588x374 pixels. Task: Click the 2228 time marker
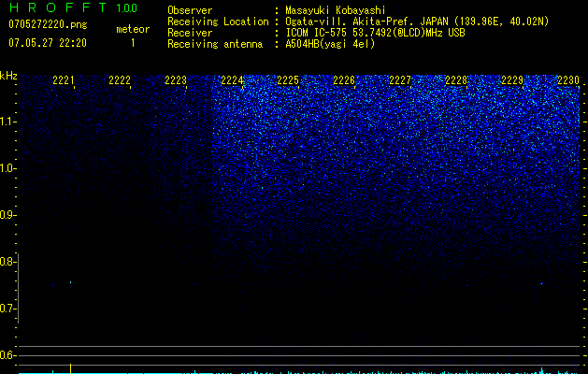coord(456,79)
